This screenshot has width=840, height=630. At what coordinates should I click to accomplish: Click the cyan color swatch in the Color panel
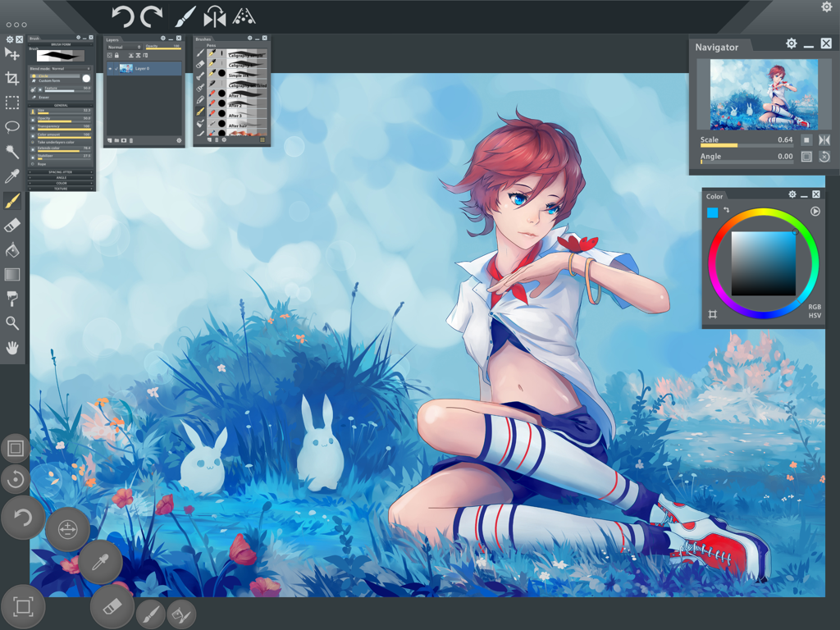coord(712,212)
